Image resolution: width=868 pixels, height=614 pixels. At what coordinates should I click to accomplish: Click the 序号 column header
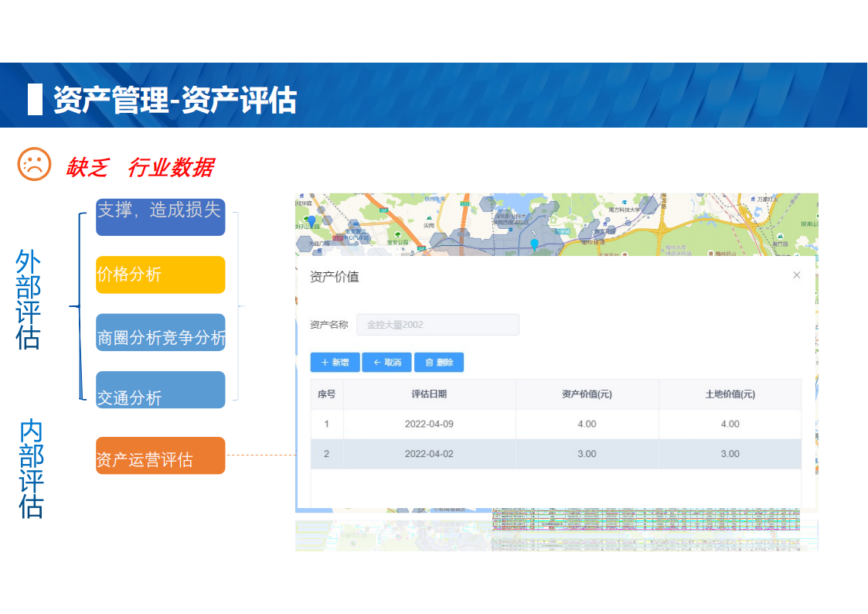pyautogui.click(x=326, y=394)
